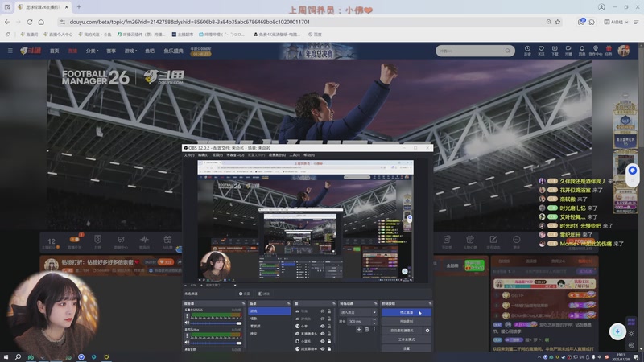Image resolution: width=644 pixels, height=362 pixels.
Task: Toggle the lock for 小蓝毛 source
Action: point(329,341)
